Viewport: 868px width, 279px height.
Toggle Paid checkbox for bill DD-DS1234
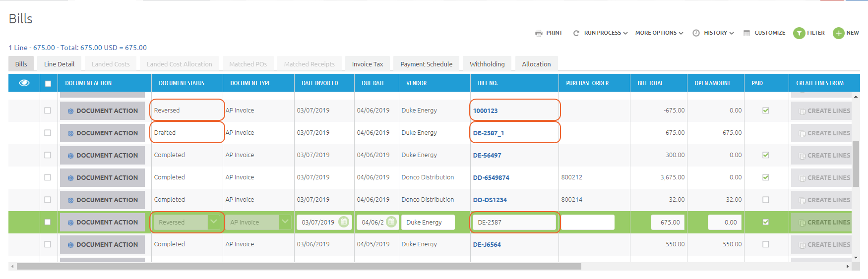coord(765,200)
